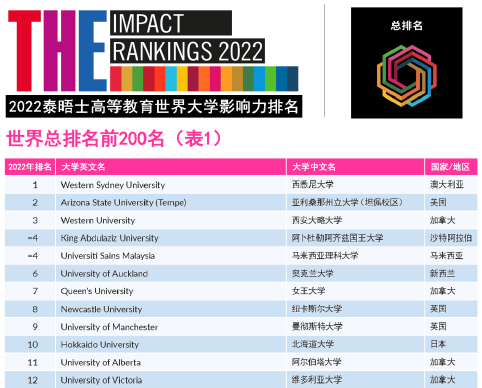Screen dimensions: 482x388
Task: Click the rank 6 cell
Action: pos(30,274)
